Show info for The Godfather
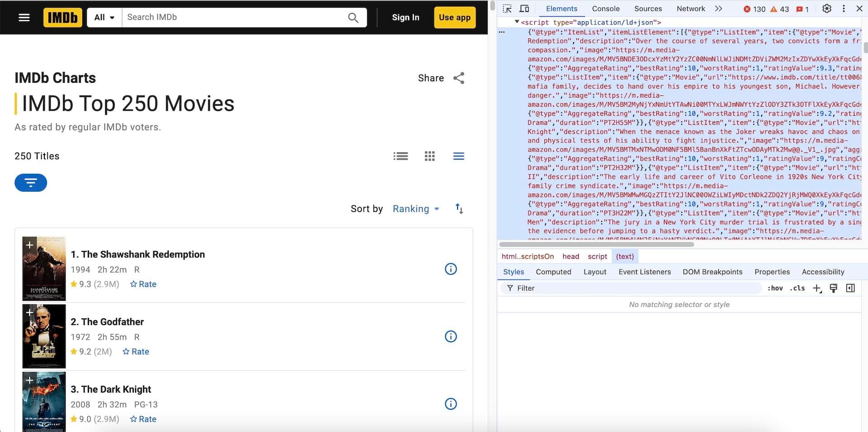The width and height of the screenshot is (868, 432). [451, 336]
